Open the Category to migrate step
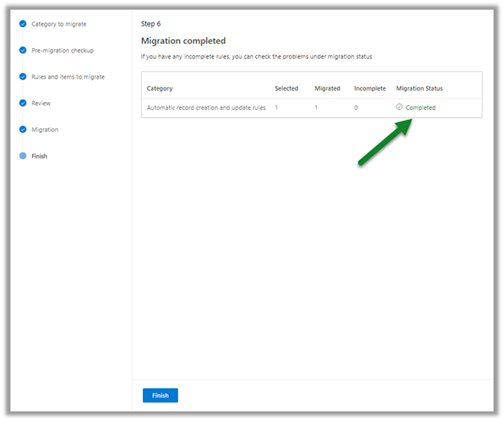The height and width of the screenshot is (421, 504). [59, 24]
